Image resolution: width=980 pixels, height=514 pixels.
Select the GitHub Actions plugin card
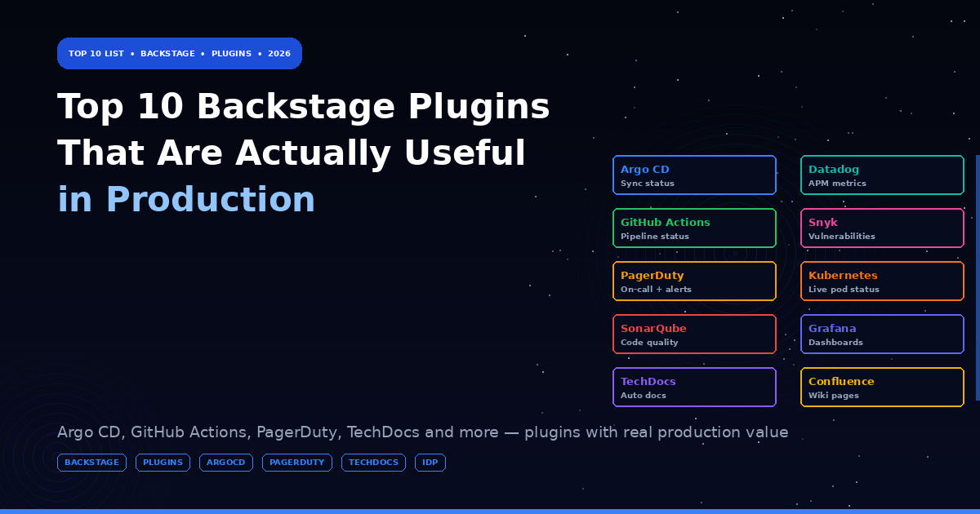[694, 228]
